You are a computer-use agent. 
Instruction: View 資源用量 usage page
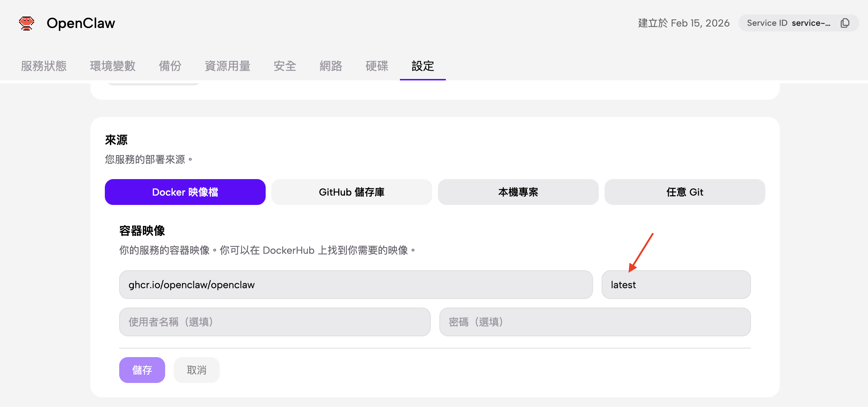(228, 66)
